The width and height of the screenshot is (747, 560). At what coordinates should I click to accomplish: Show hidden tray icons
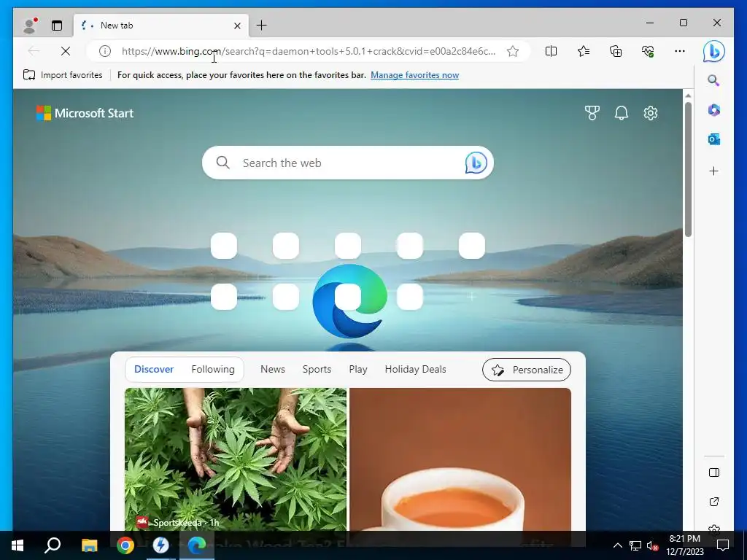pyautogui.click(x=617, y=545)
